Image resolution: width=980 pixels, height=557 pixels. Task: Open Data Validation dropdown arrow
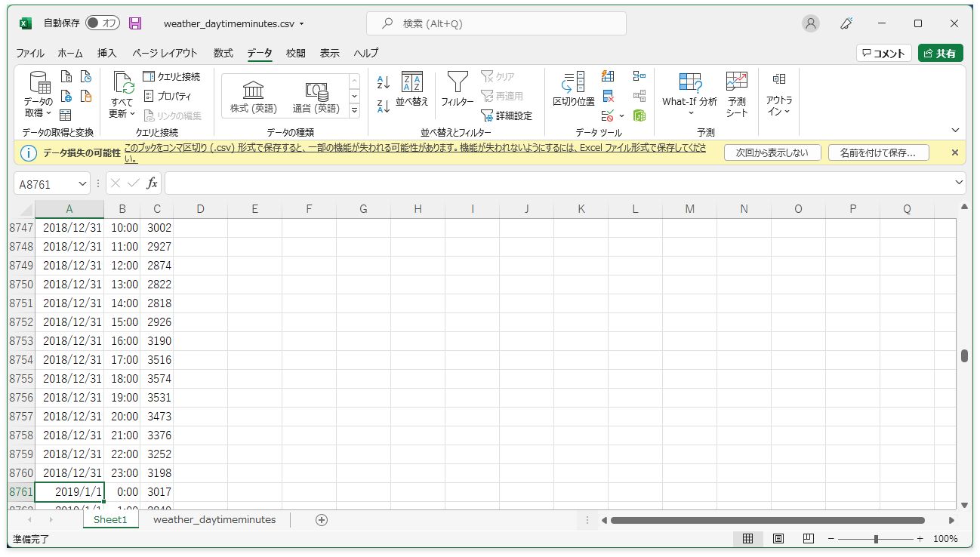[622, 115]
